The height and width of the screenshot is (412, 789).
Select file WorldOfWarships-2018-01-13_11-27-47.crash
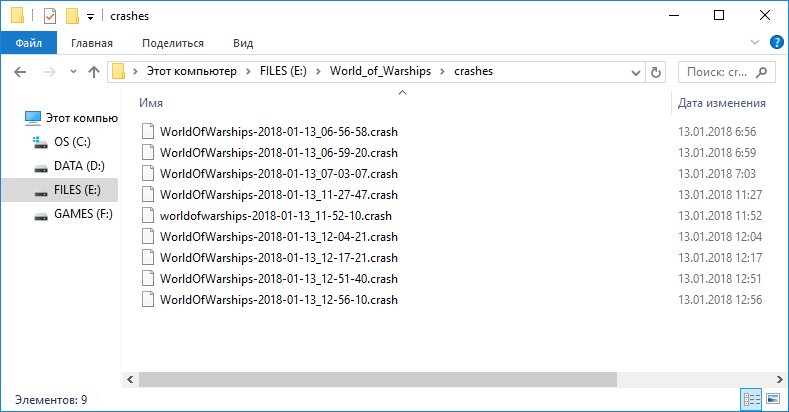pos(279,195)
